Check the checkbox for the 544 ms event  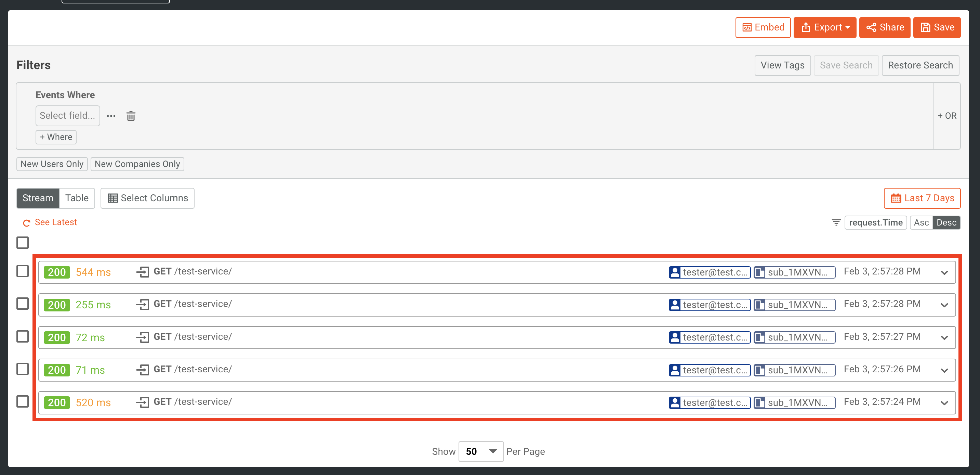click(23, 271)
